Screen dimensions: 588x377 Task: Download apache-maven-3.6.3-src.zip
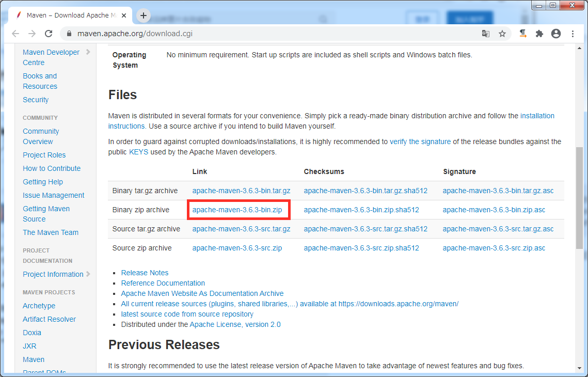[x=237, y=248]
